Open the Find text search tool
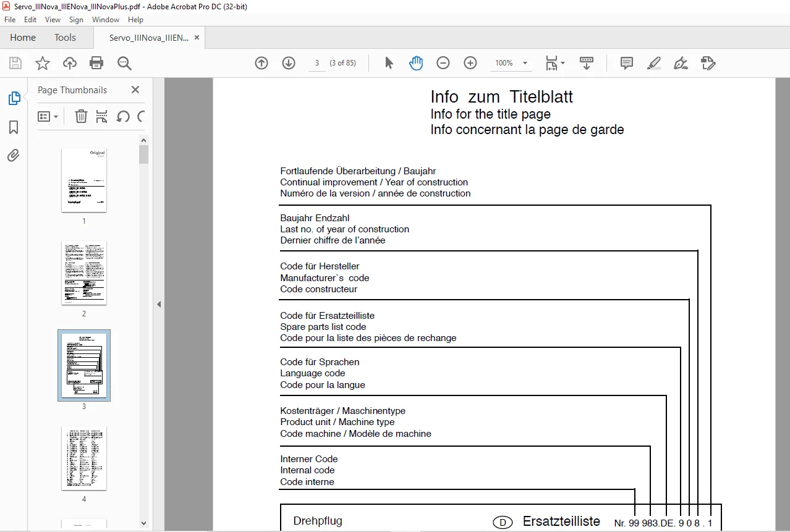Image resolution: width=790 pixels, height=532 pixels. point(124,63)
